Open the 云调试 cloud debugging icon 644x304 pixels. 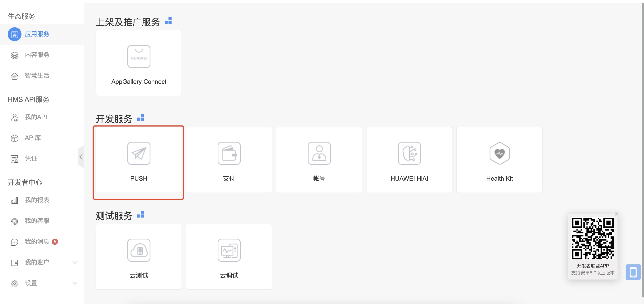tap(229, 250)
